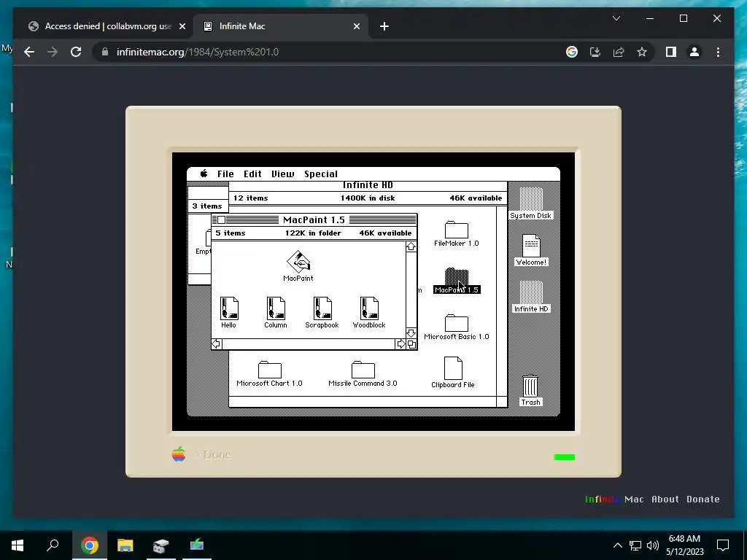Select the Column document icon

tap(276, 308)
